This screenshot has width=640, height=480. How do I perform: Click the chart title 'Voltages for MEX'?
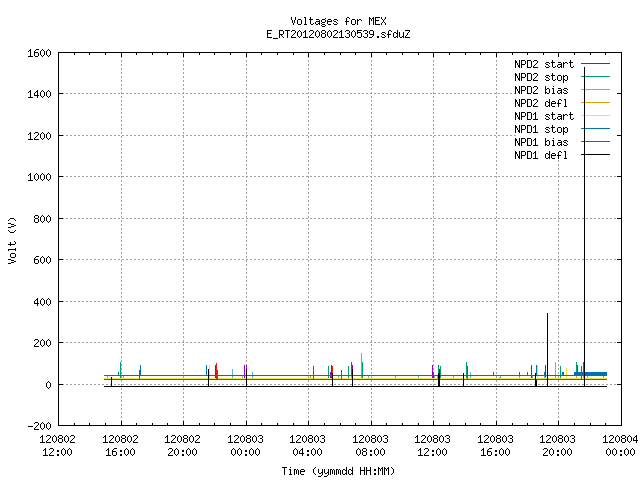point(338,21)
